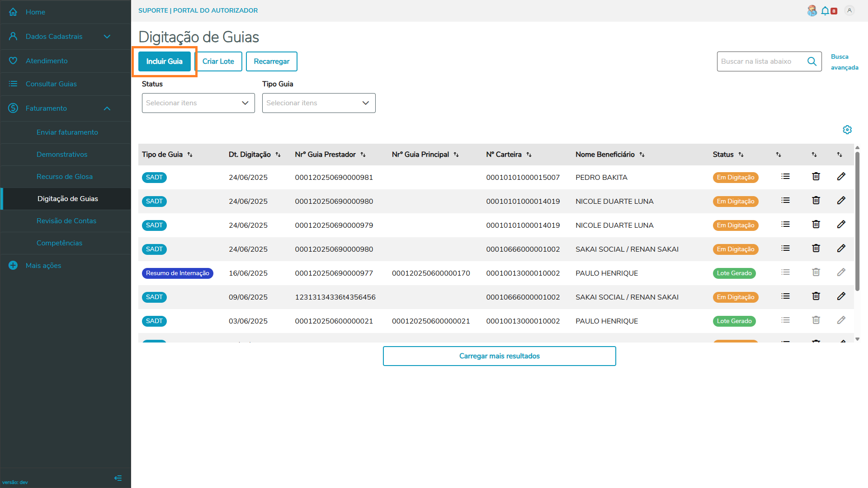Edit NICOLE DUARTE LUNA guide 000120250690000980
This screenshot has width=868, height=488.
coord(841,201)
